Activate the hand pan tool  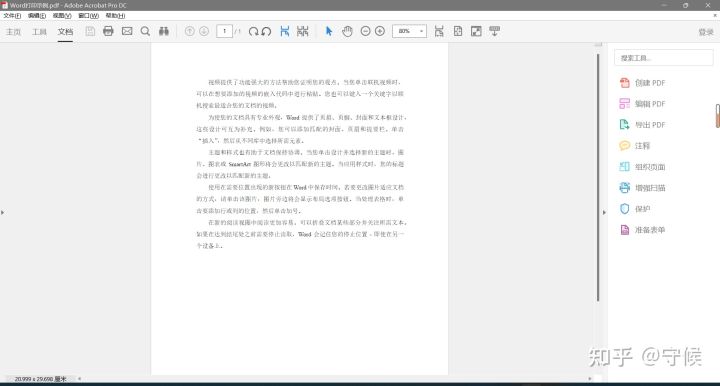(x=347, y=31)
